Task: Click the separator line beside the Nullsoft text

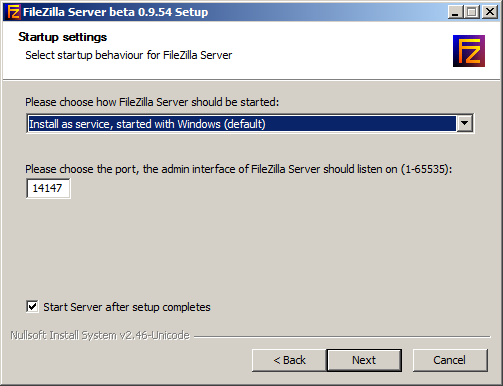Action: pyautogui.click(x=342, y=336)
